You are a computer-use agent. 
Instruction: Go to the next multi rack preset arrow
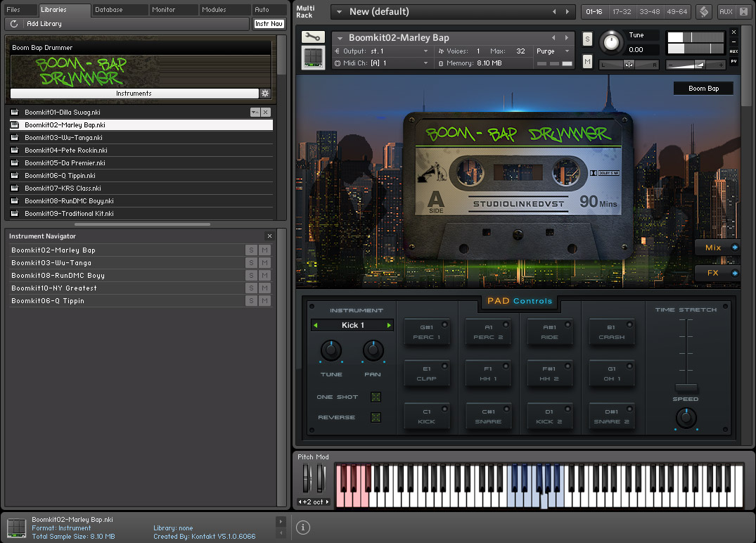[x=567, y=11]
